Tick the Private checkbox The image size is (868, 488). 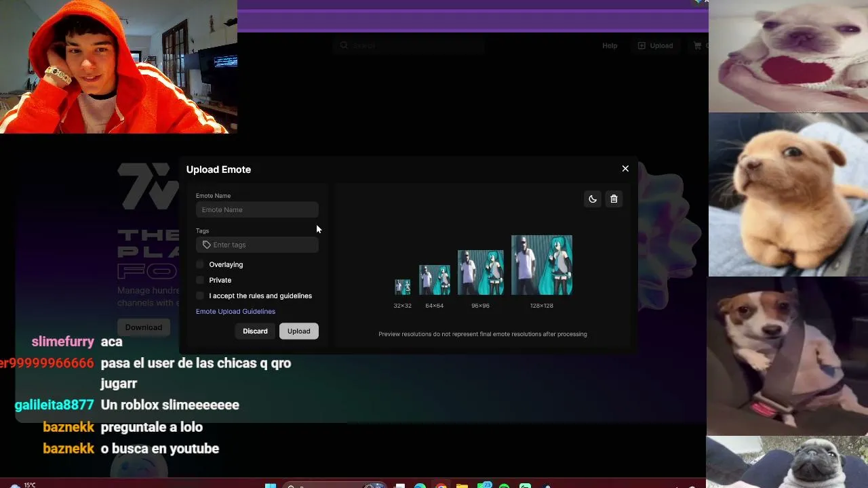tap(200, 280)
